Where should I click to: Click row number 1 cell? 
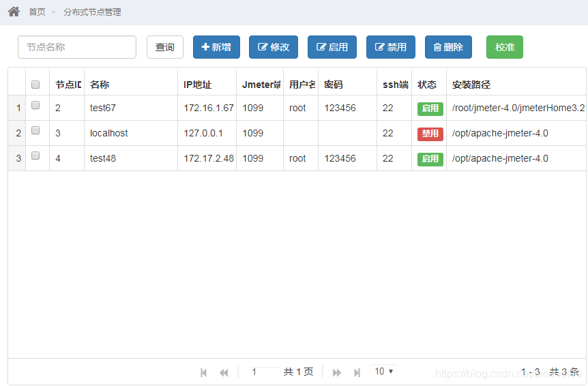(x=17, y=108)
